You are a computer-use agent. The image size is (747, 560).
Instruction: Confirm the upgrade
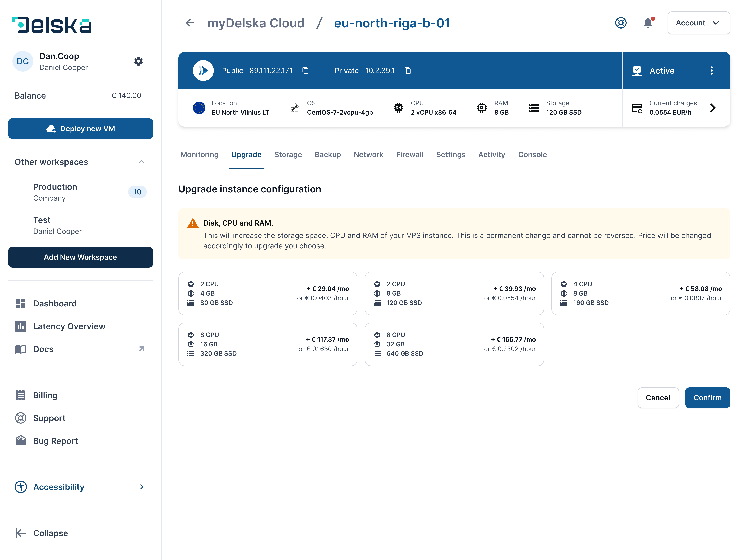pyautogui.click(x=708, y=398)
